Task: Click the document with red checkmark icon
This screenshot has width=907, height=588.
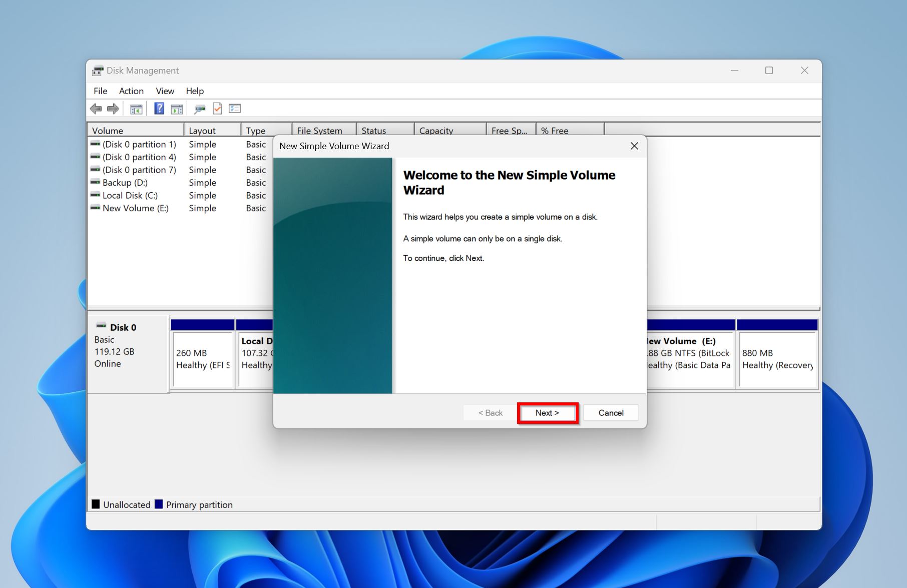Action: point(217,109)
